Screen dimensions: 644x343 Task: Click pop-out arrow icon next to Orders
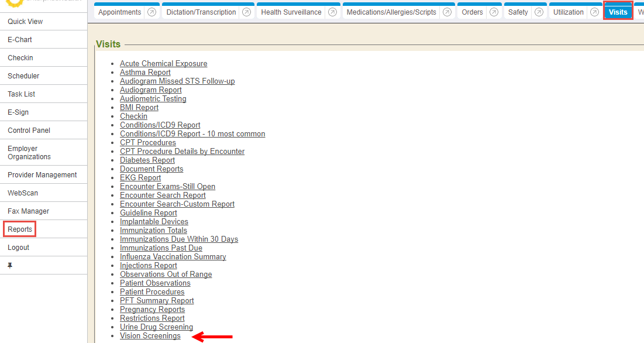point(494,12)
